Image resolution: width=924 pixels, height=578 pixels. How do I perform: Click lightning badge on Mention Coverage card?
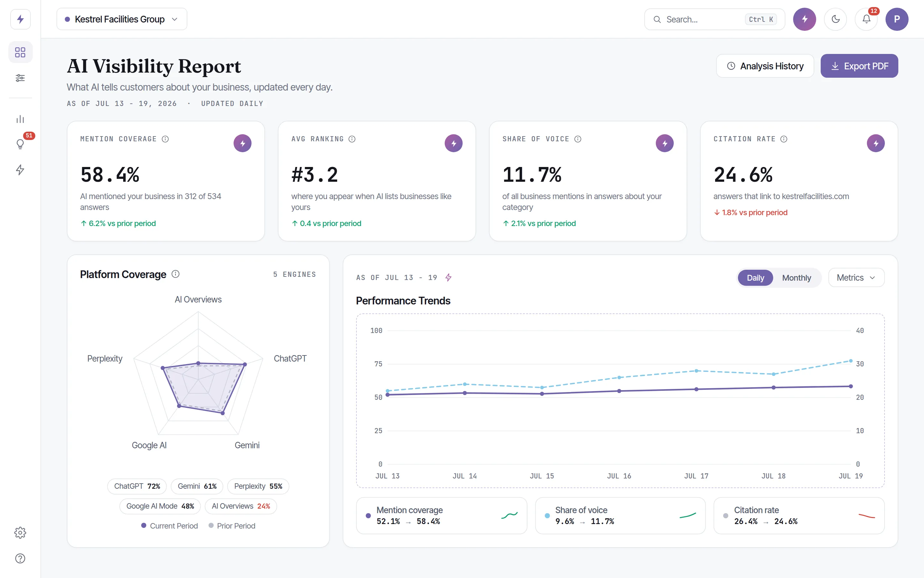(243, 143)
